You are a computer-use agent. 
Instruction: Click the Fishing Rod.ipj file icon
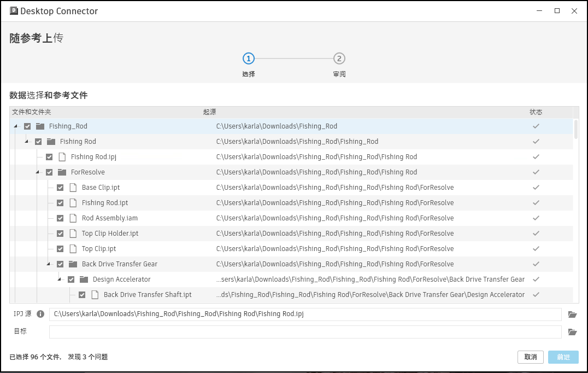(62, 157)
